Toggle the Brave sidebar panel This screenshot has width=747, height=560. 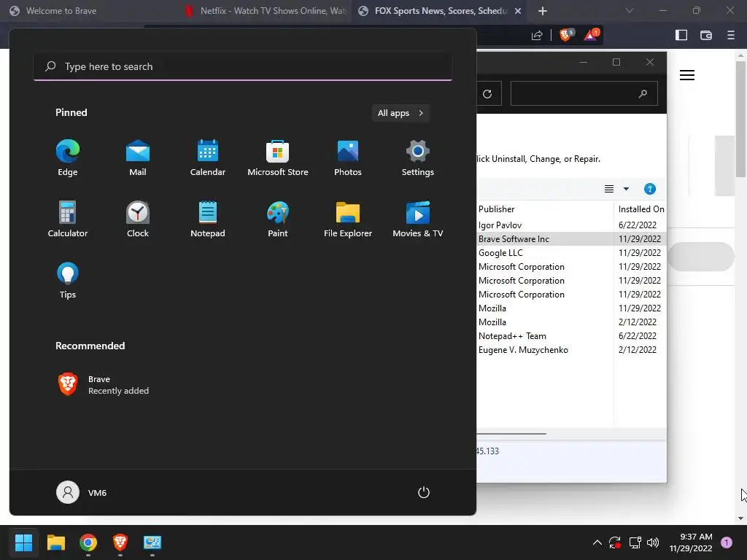click(x=681, y=35)
